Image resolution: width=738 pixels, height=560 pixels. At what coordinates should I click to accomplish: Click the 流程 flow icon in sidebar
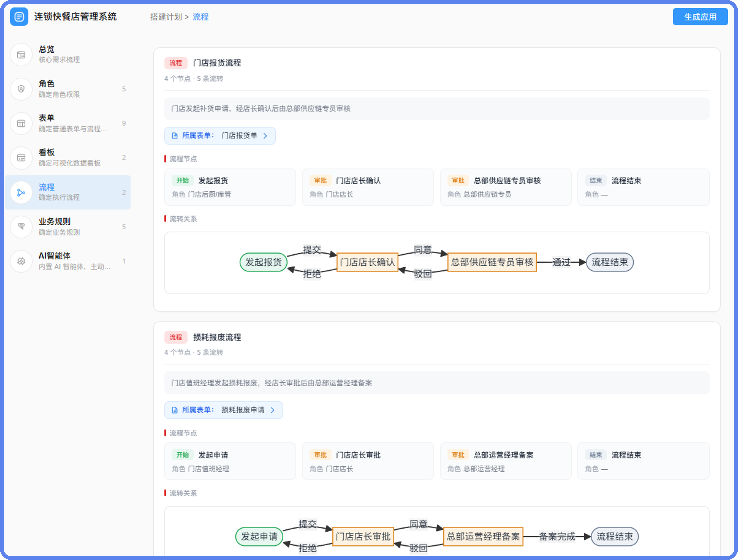pyautogui.click(x=21, y=193)
